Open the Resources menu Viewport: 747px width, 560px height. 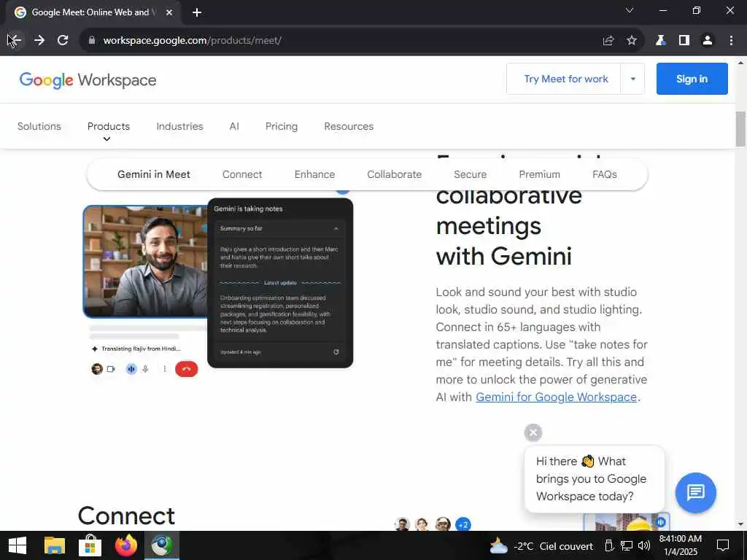coord(349,126)
